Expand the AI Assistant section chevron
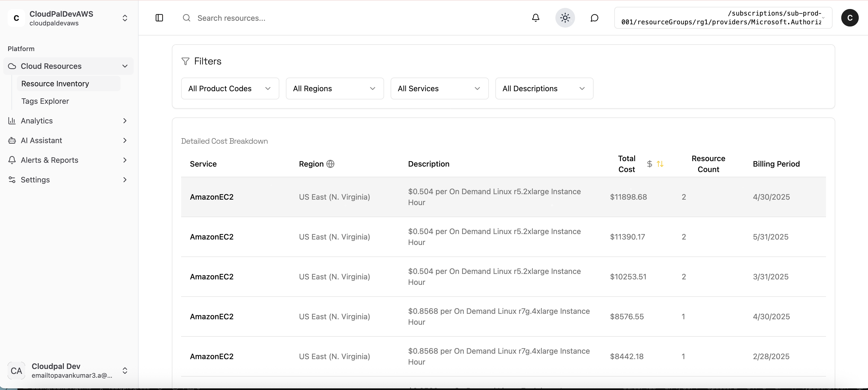 pos(125,140)
